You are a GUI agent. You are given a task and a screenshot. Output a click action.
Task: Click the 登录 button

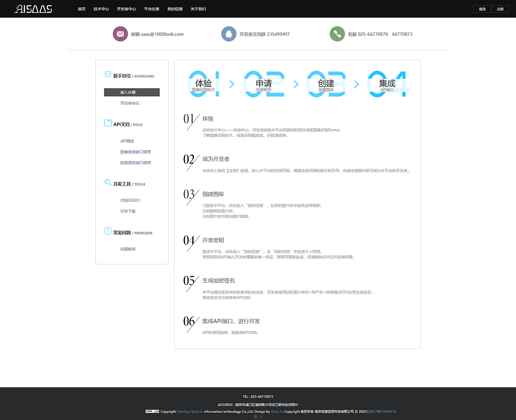tap(482, 9)
